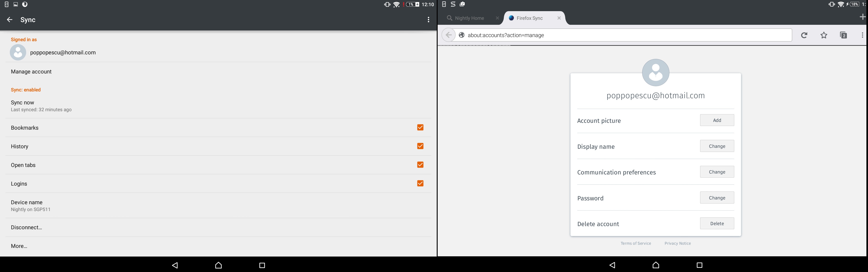Viewport: 868px width, 272px height.
Task: Uncheck the History sync checkbox
Action: pyautogui.click(x=420, y=146)
